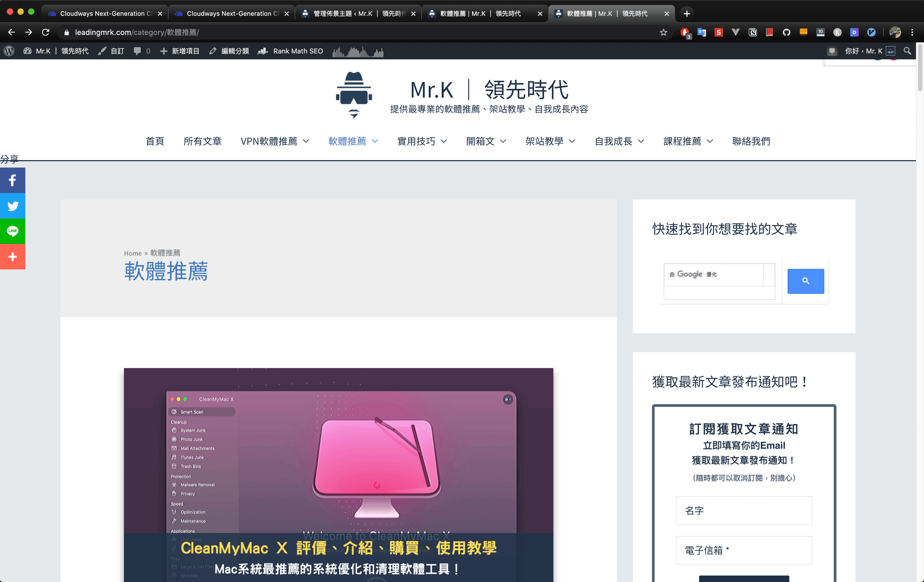This screenshot has width=924, height=582.
Task: Open 你好，Mr. K account menu
Action: (870, 51)
